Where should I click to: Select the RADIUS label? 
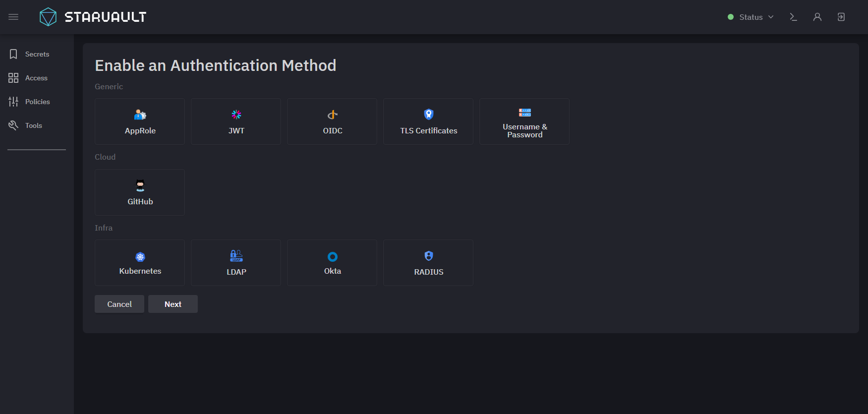pyautogui.click(x=429, y=272)
